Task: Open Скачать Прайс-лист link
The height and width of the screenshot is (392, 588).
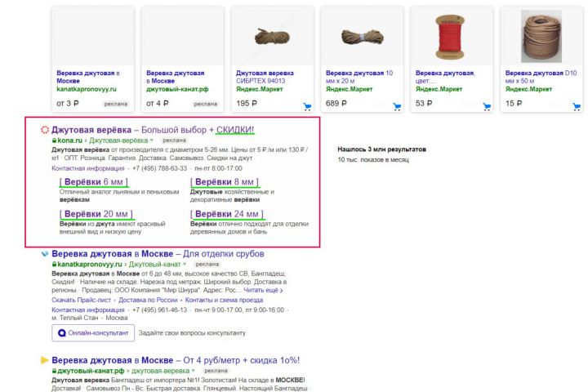Action: pyautogui.click(x=82, y=300)
